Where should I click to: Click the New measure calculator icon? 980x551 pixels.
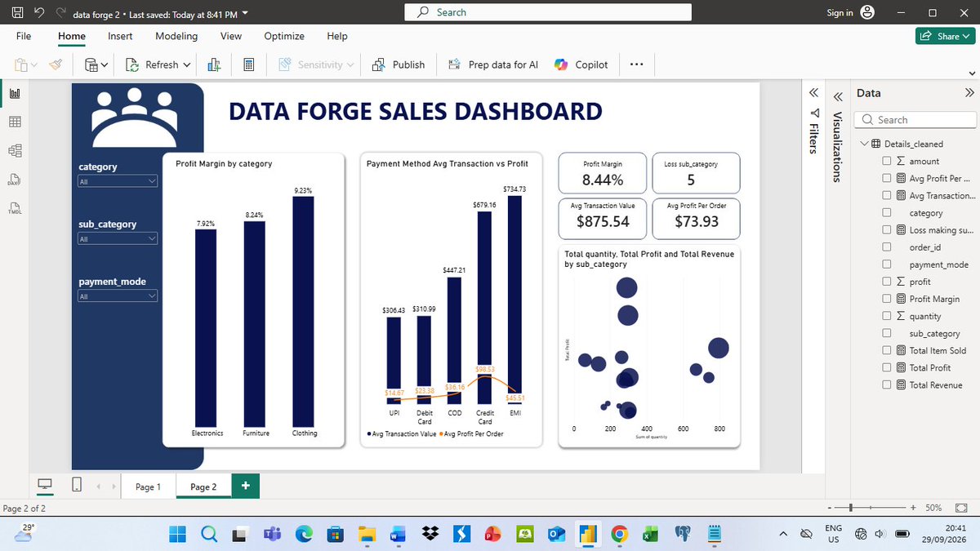(250, 64)
